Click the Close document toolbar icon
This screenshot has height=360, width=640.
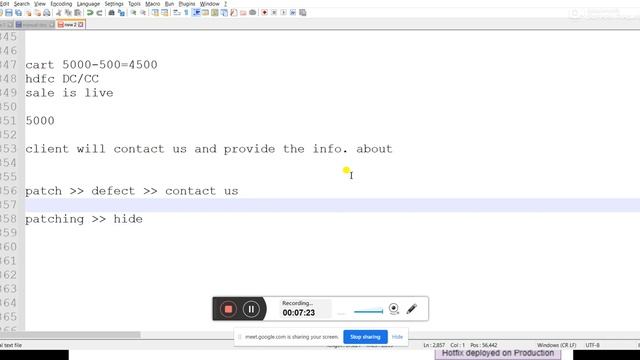click(x=28, y=13)
